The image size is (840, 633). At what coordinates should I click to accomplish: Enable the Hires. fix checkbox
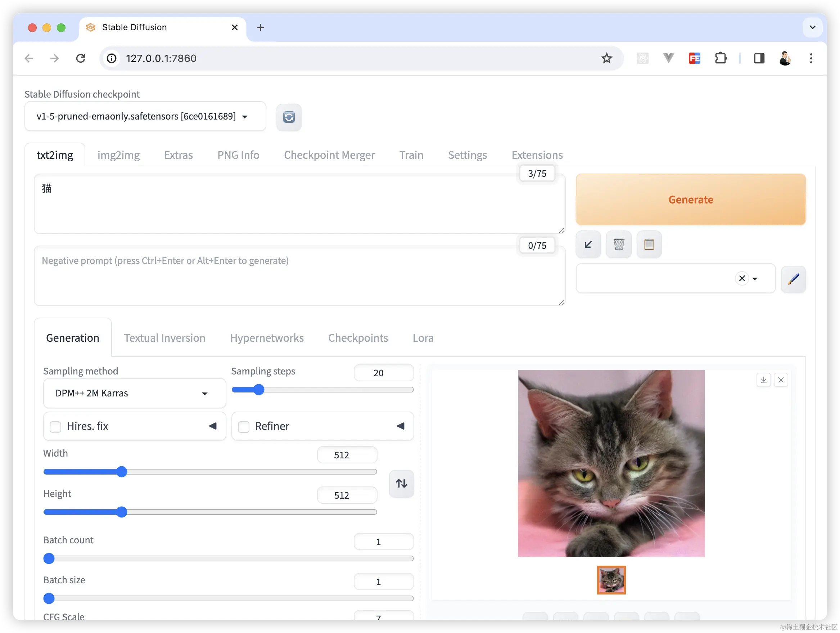tap(55, 427)
